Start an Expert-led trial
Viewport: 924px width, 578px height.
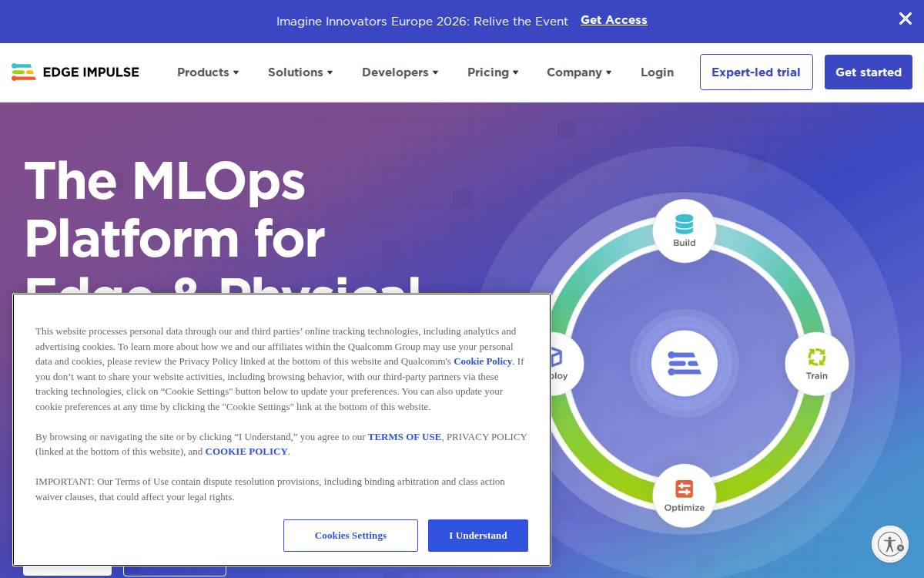point(756,72)
